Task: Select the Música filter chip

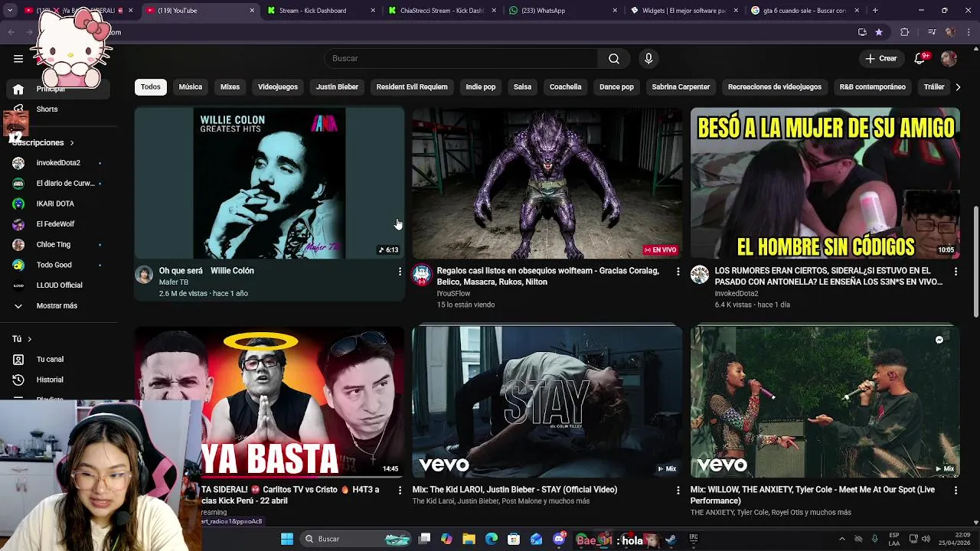Action: click(x=191, y=86)
